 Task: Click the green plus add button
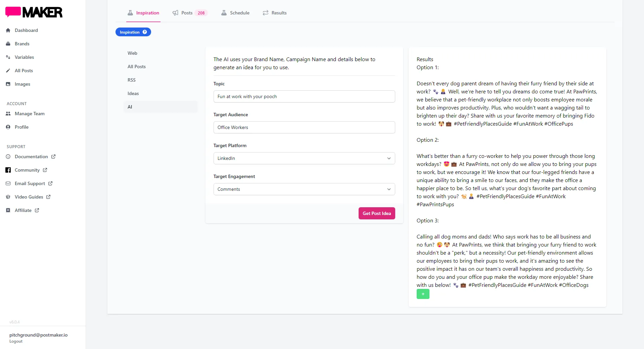click(423, 294)
